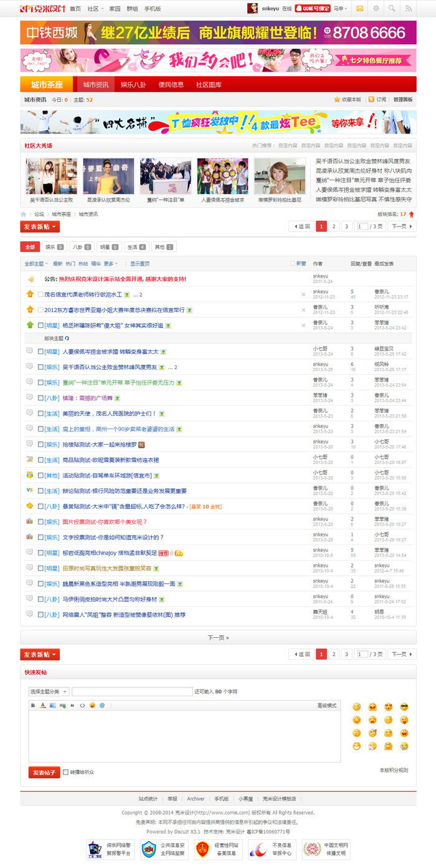Click the red up arrow beside 版块排名

(x=412, y=214)
